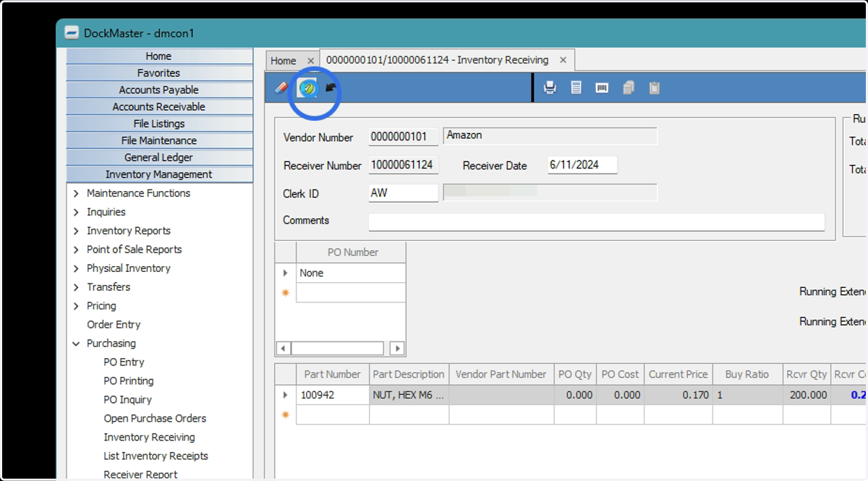Expand the Inventory Reports tree node
Screen dimensions: 868x481
coord(77,231)
